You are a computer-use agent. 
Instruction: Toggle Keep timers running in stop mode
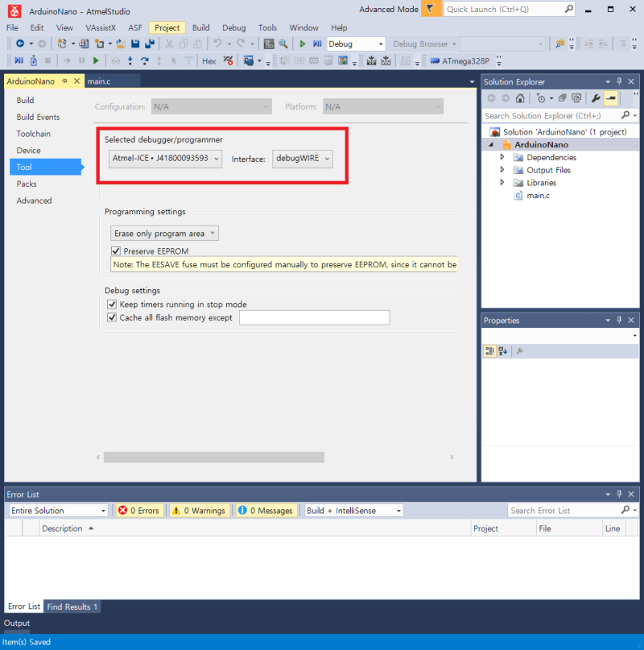pyautogui.click(x=112, y=304)
